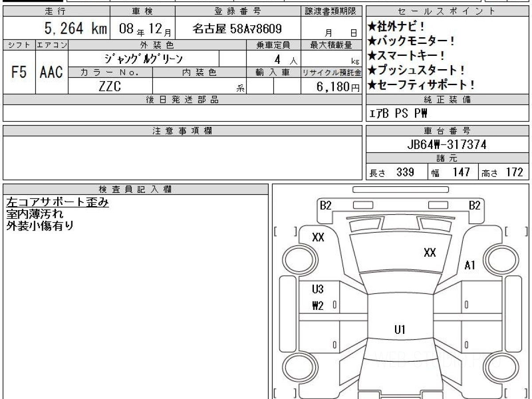This screenshot has height=399, width=532.
Task: Click the F5 shift type cell
Action: click(x=19, y=72)
